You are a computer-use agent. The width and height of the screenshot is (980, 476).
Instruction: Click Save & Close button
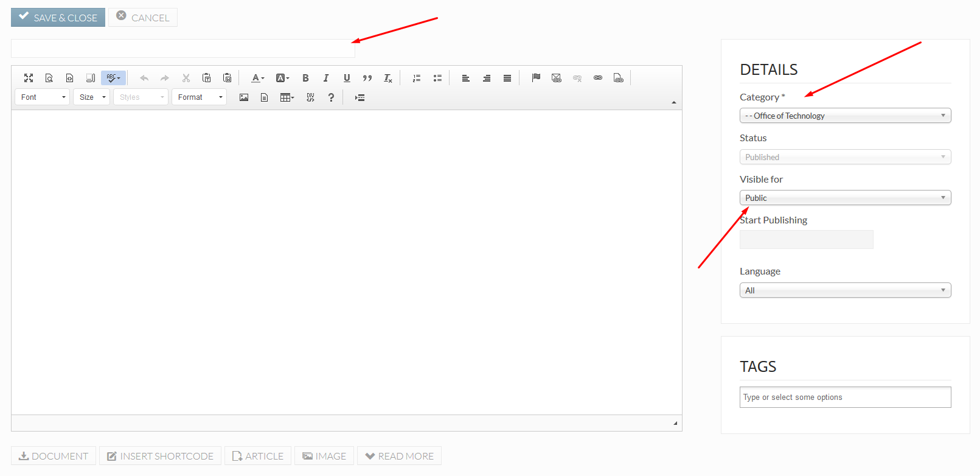(x=58, y=17)
